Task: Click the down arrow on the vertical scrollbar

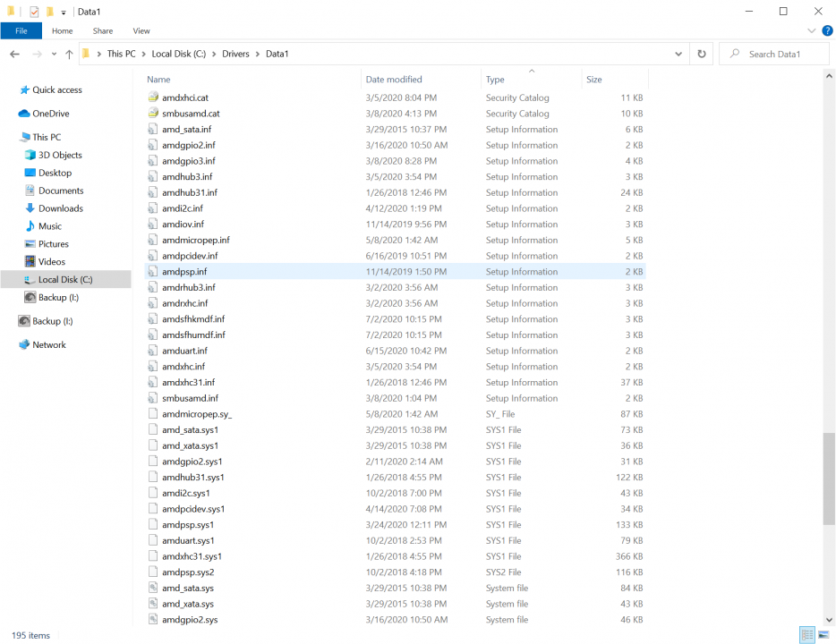Action: [828, 618]
